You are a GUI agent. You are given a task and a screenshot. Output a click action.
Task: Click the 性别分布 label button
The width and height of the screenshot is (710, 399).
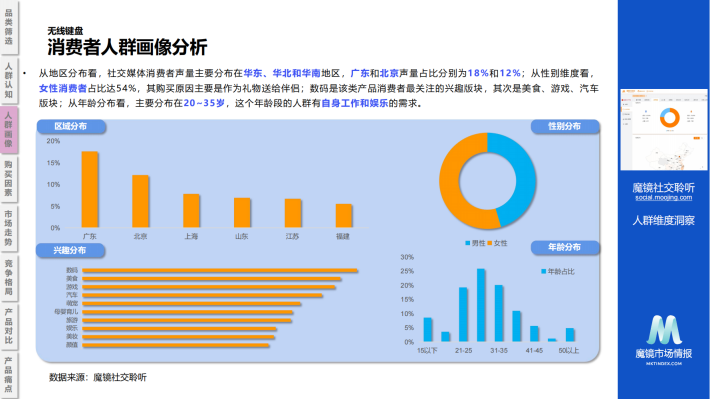point(565,126)
